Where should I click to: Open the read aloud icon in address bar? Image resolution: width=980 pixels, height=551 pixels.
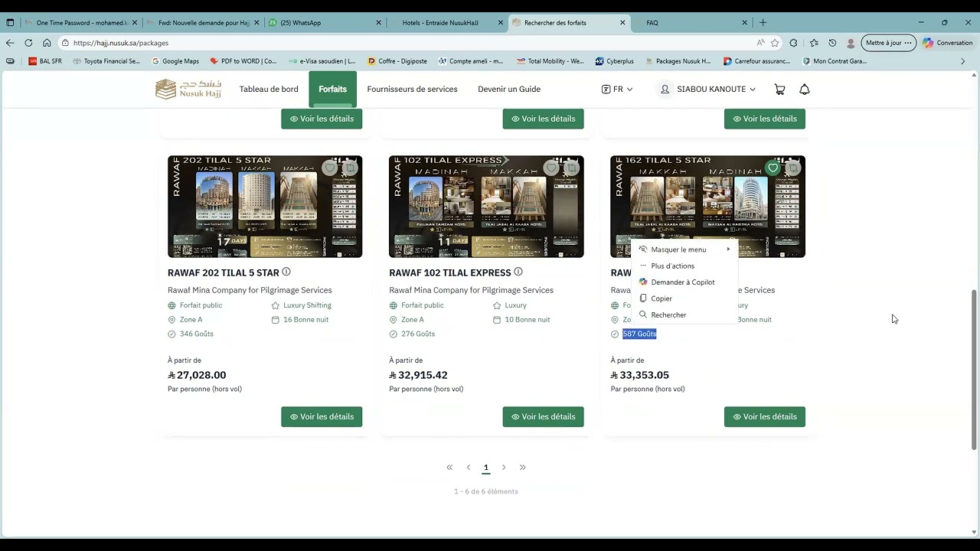(760, 43)
